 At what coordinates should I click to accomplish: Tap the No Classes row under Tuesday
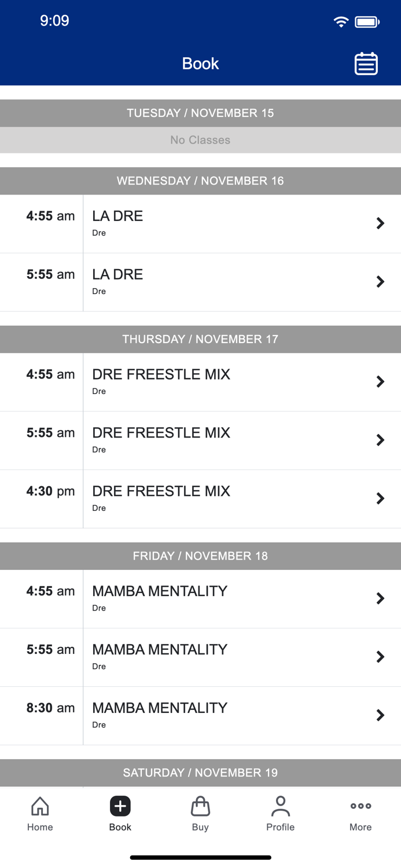(x=200, y=139)
